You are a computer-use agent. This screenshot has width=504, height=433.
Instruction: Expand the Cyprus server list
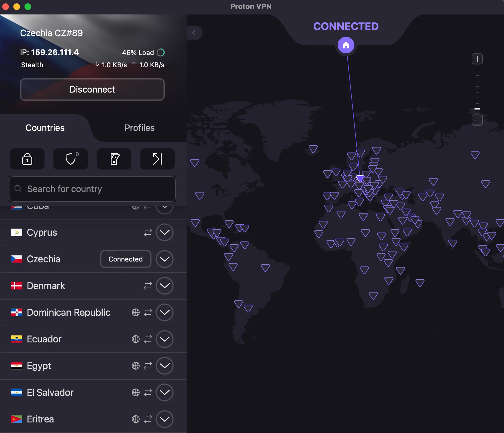point(165,232)
